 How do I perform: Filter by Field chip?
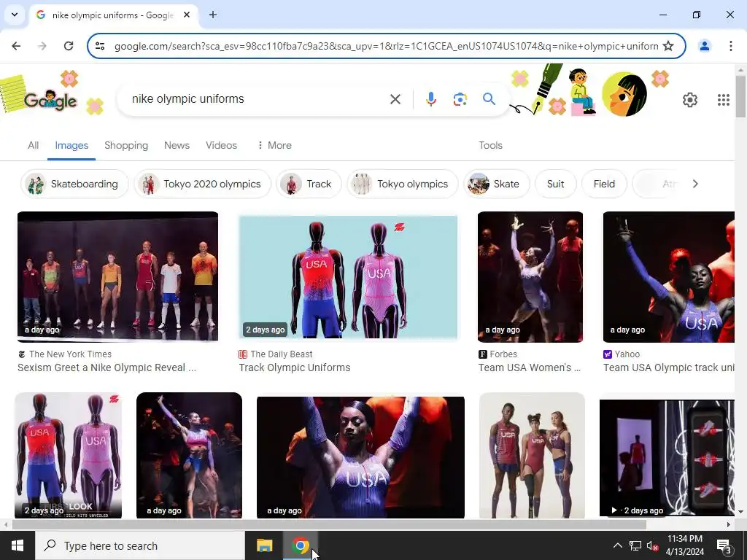click(604, 184)
